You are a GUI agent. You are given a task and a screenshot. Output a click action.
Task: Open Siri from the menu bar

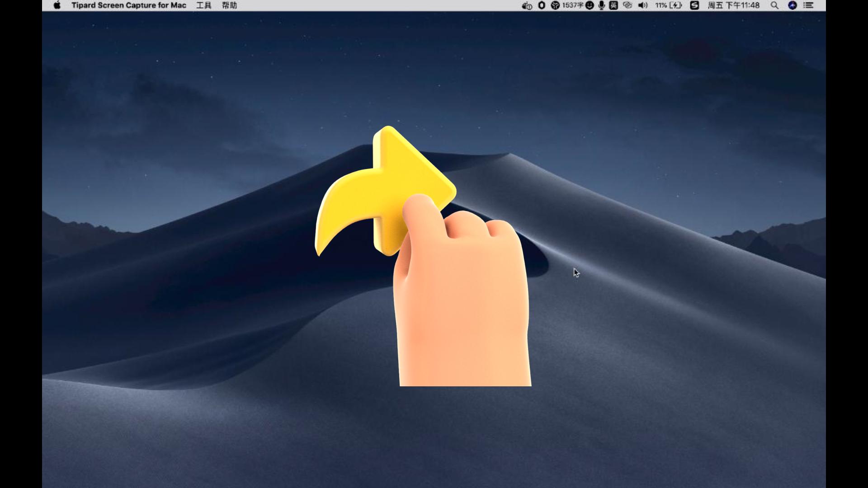coord(792,5)
